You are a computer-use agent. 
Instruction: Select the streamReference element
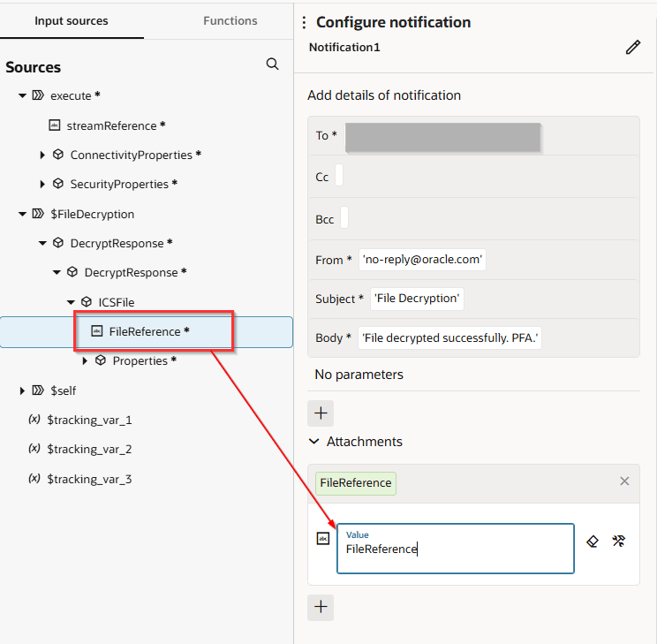(x=110, y=125)
